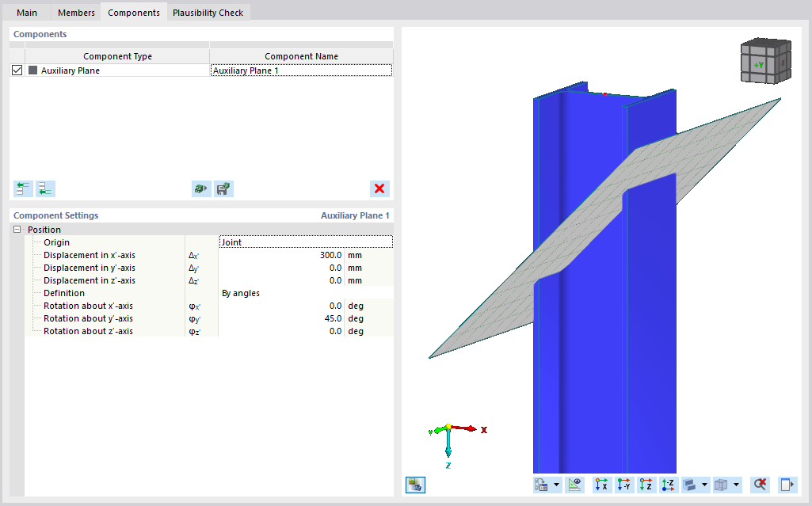Open the transparent cube dropdown arrow

coord(736,485)
